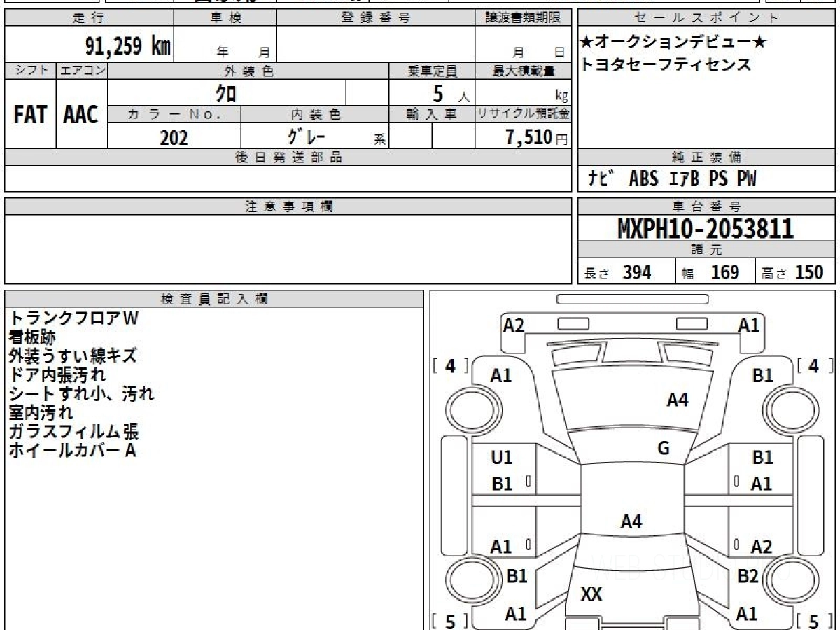This screenshot has width=840, height=630.
Task: Click the exterior color value クロ
Action: (x=225, y=92)
